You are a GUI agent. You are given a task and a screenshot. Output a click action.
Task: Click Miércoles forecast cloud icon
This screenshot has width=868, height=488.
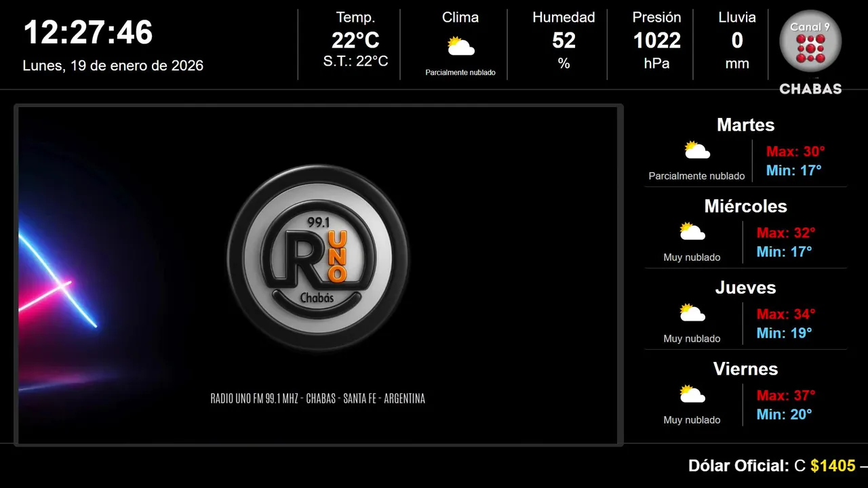692,232
